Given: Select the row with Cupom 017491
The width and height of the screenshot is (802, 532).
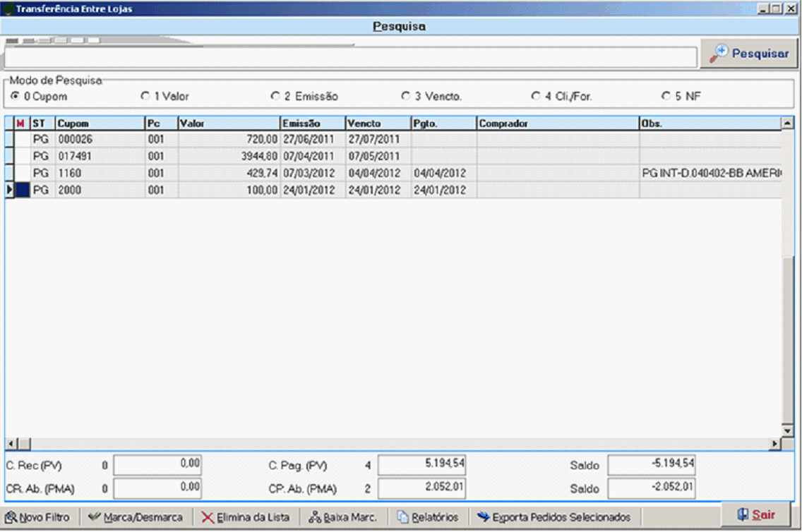Looking at the screenshot, I should [99, 156].
